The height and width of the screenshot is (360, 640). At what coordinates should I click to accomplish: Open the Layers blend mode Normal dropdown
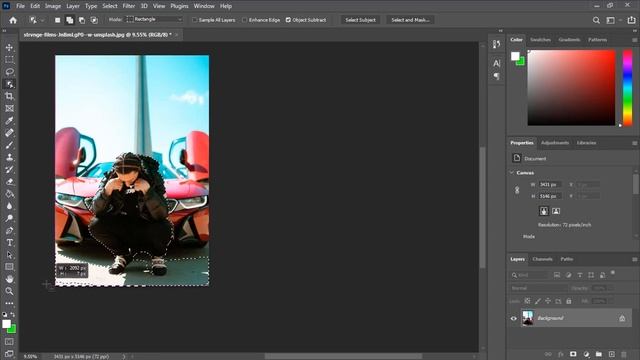(538, 288)
